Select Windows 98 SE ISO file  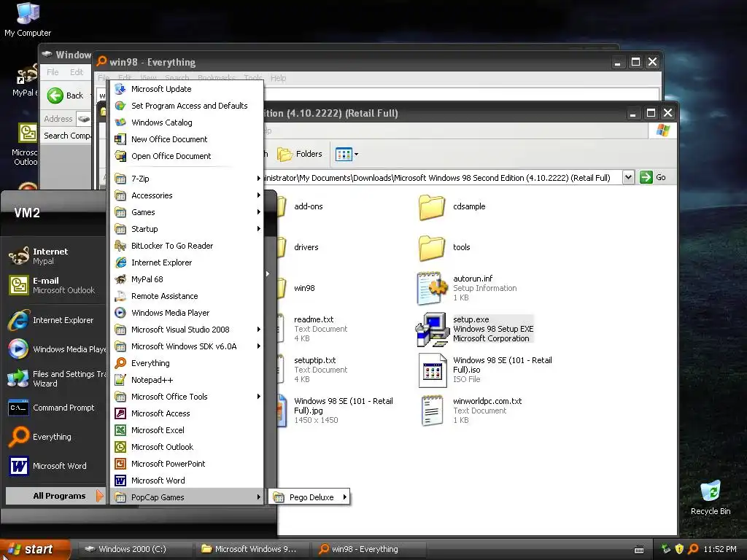[485, 370]
